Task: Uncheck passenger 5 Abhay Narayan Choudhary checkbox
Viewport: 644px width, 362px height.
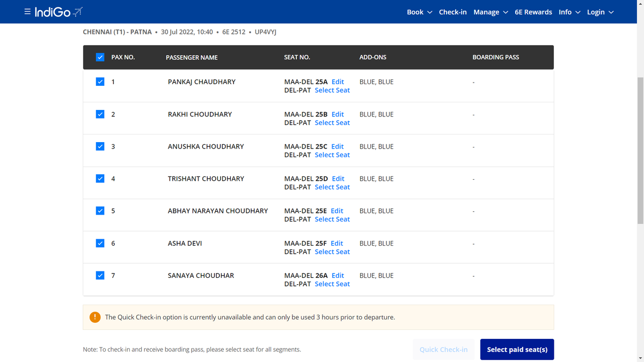Action: tap(100, 211)
